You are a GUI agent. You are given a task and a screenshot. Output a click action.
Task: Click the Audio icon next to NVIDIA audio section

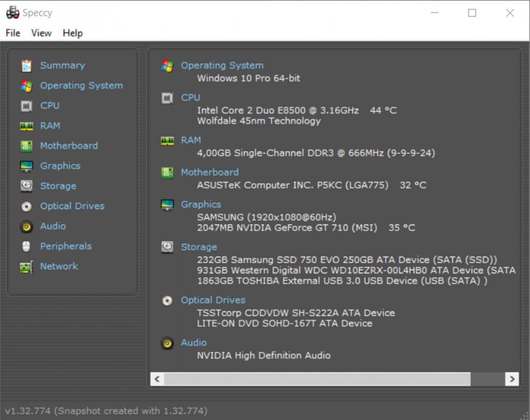point(167,343)
